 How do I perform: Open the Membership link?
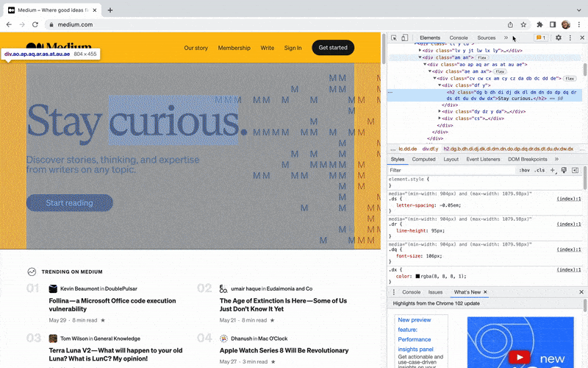[234, 48]
